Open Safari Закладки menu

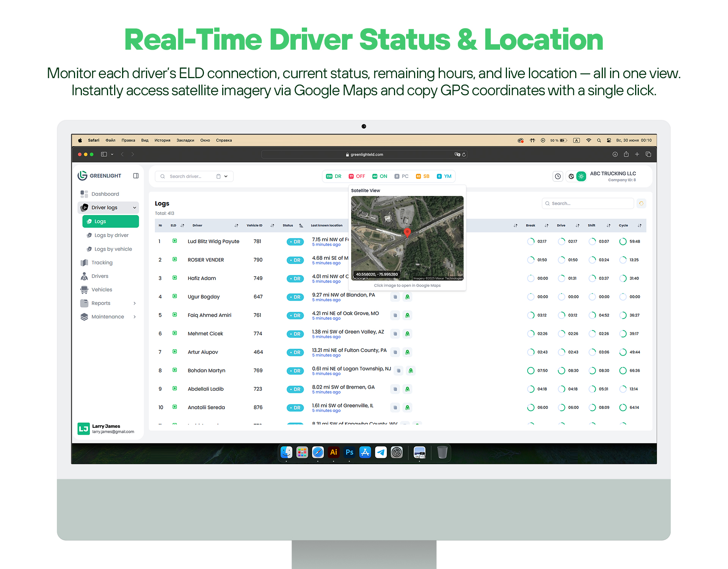point(185,140)
